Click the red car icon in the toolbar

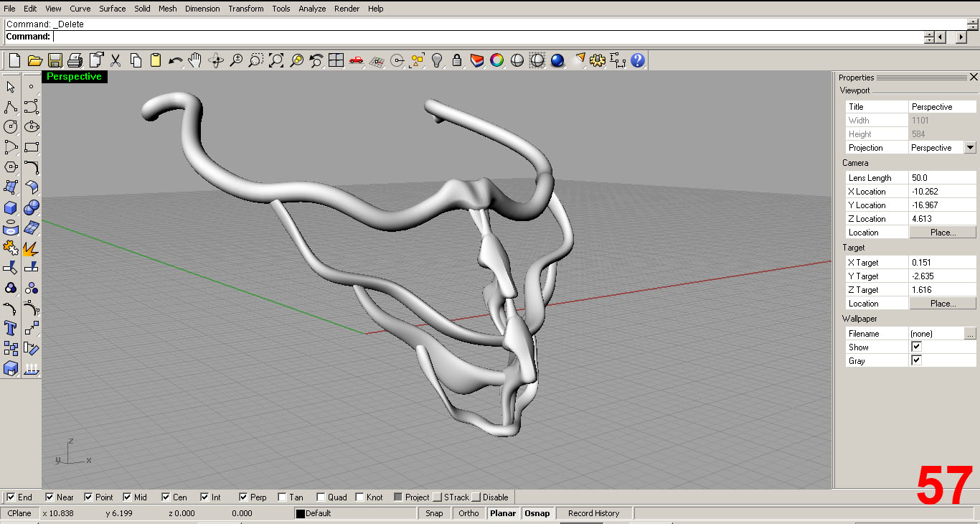[x=357, y=61]
